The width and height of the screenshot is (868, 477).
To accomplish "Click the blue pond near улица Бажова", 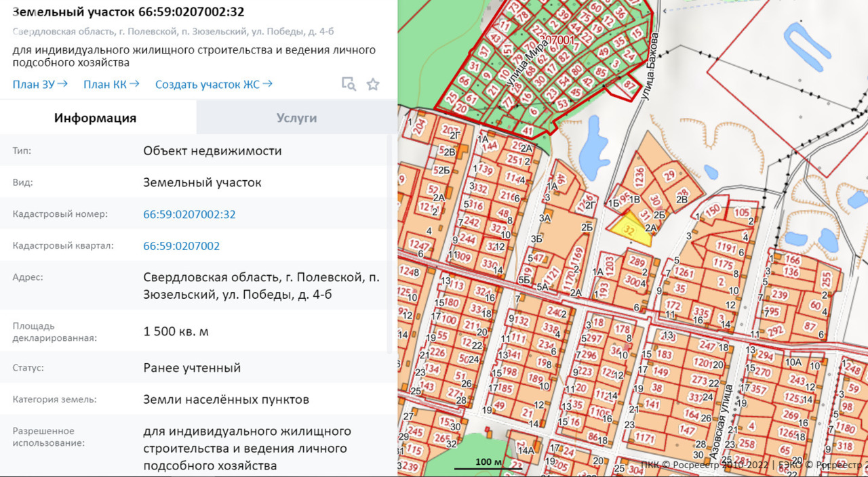I will click(x=593, y=146).
